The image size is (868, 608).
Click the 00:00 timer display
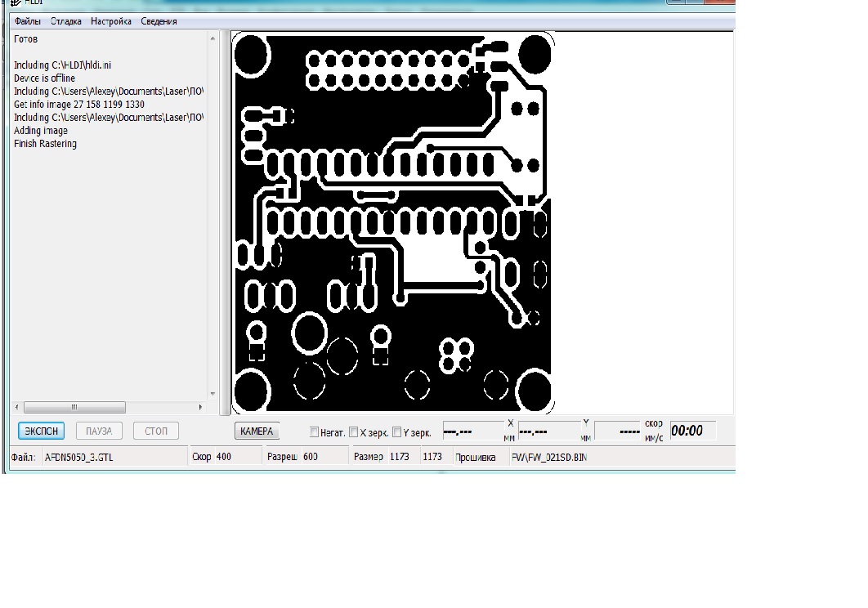point(692,430)
